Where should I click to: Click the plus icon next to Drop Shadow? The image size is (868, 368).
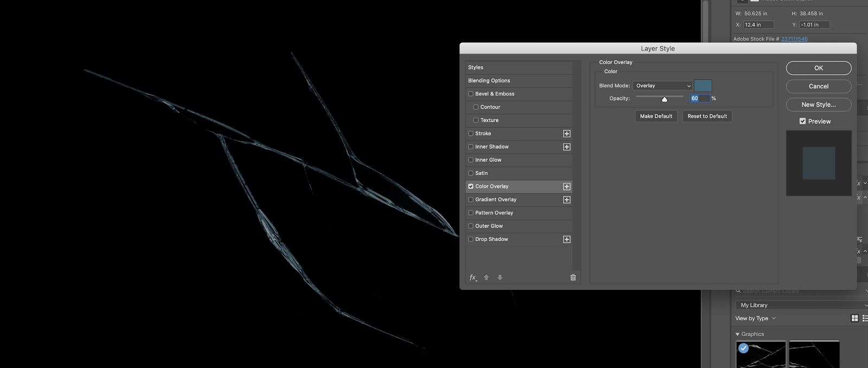[x=566, y=239]
